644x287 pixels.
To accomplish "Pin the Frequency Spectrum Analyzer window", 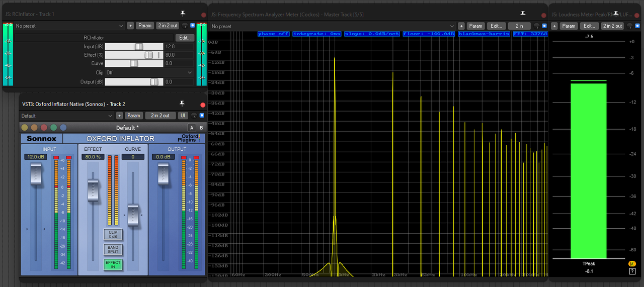I will pyautogui.click(x=523, y=15).
